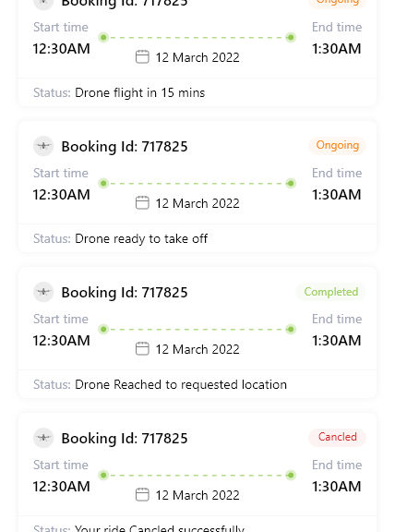
Task: Click end-time green dot on 'Drone ready to take off' card
Action: click(291, 183)
